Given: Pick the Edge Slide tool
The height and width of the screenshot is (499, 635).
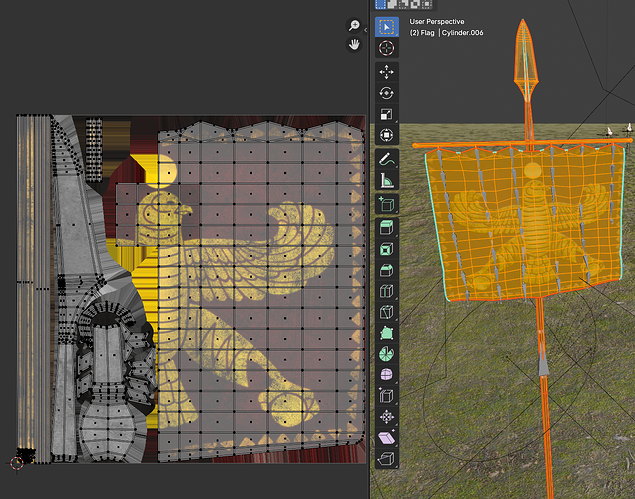Looking at the screenshot, I should coord(387,396).
